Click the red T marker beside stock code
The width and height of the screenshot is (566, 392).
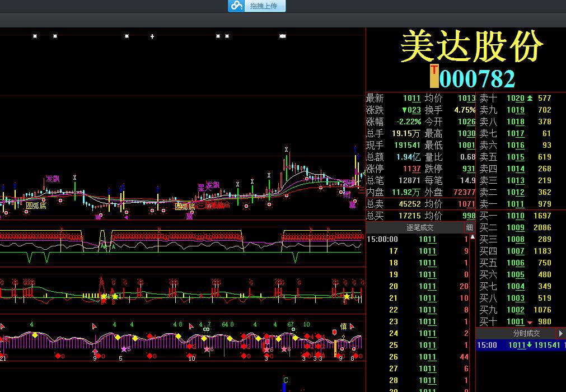pyautogui.click(x=434, y=76)
